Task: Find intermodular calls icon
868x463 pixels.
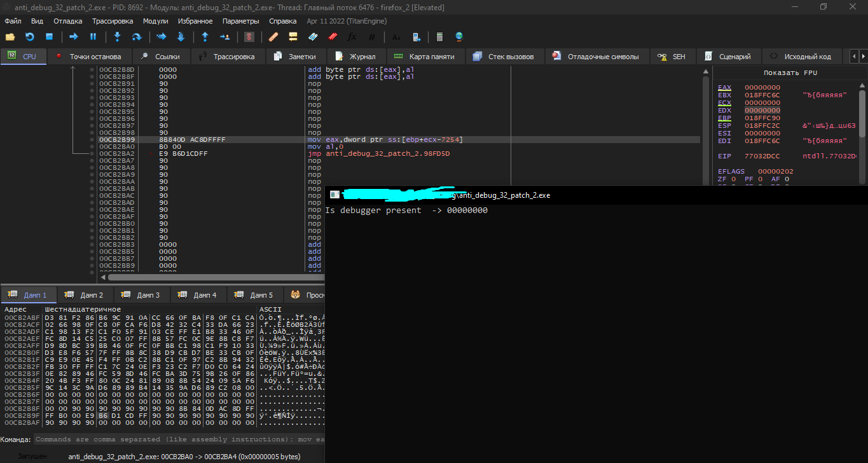Action: 416,37
